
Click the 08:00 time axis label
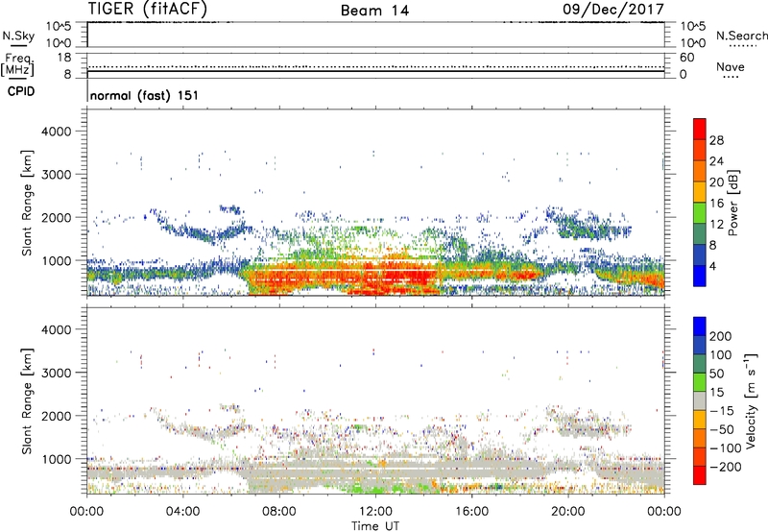coord(279,512)
